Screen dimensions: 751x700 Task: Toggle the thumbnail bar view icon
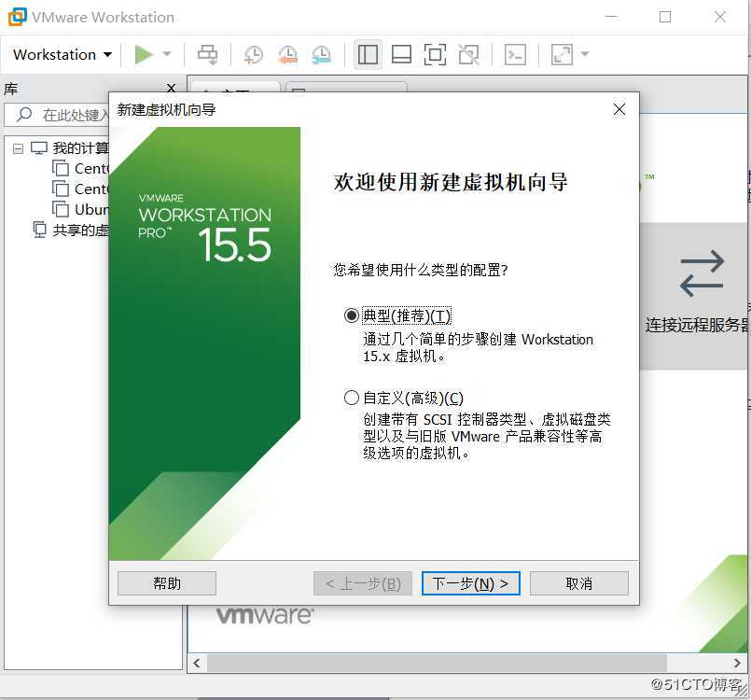point(401,55)
